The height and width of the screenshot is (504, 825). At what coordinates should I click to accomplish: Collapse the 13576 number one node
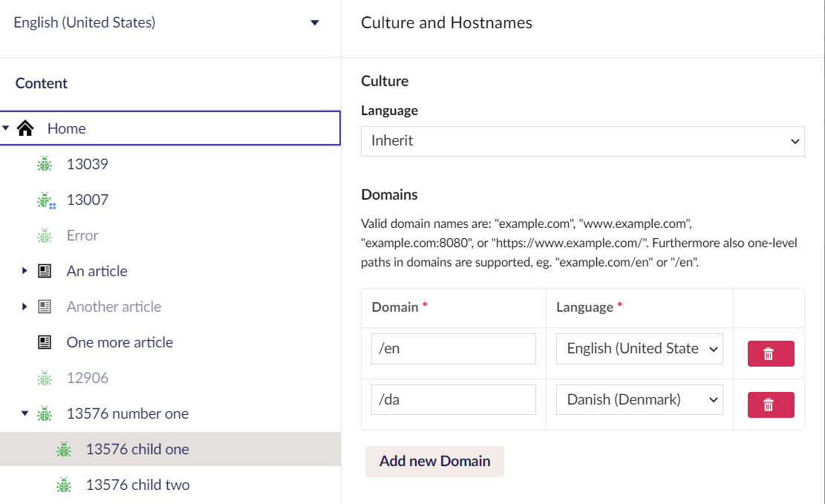[25, 413]
